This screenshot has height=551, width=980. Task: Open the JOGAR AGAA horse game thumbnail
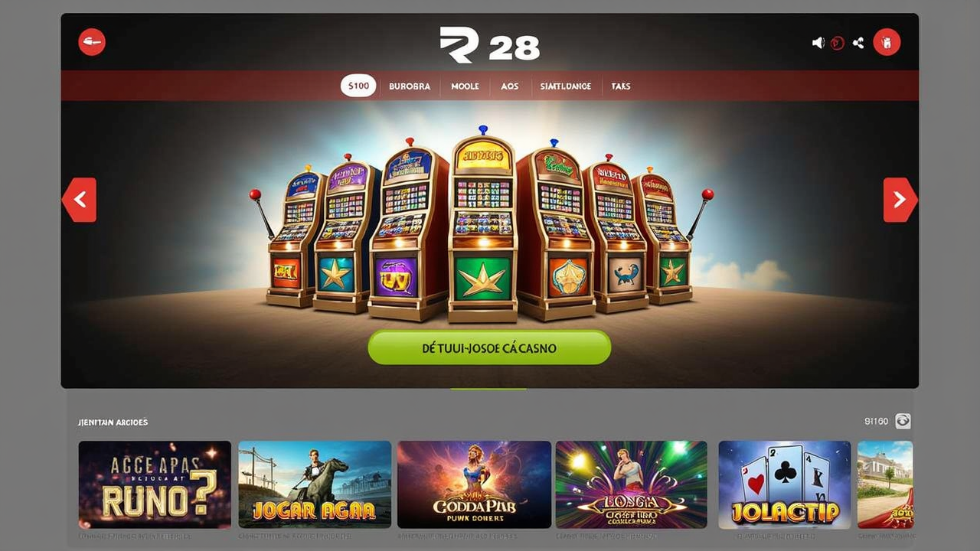315,484
